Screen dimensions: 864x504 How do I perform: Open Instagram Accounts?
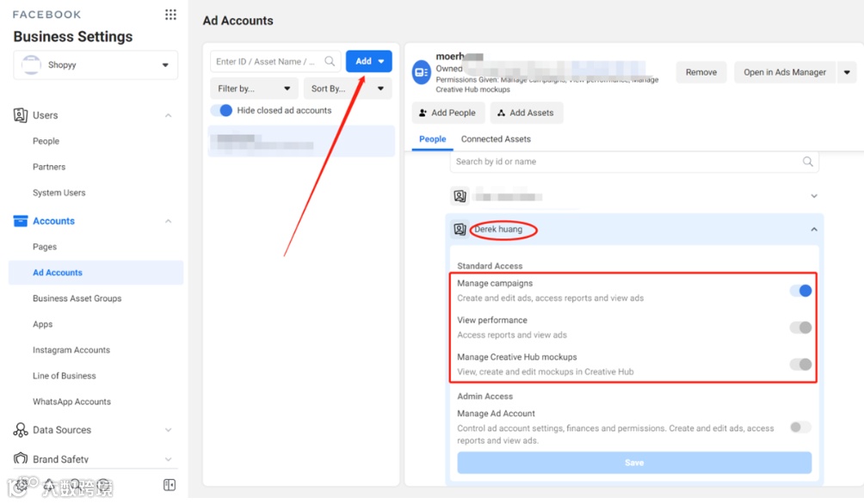click(71, 350)
